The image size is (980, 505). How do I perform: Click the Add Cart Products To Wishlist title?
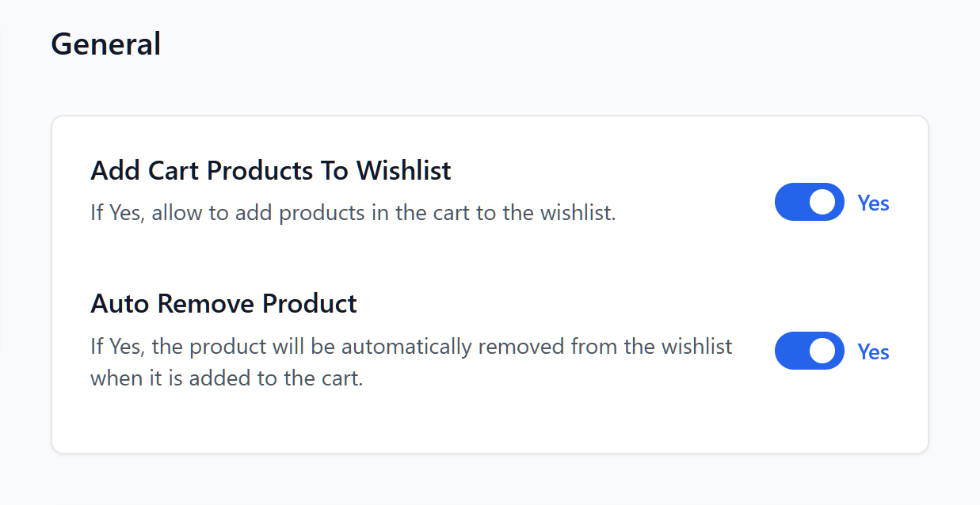[270, 170]
